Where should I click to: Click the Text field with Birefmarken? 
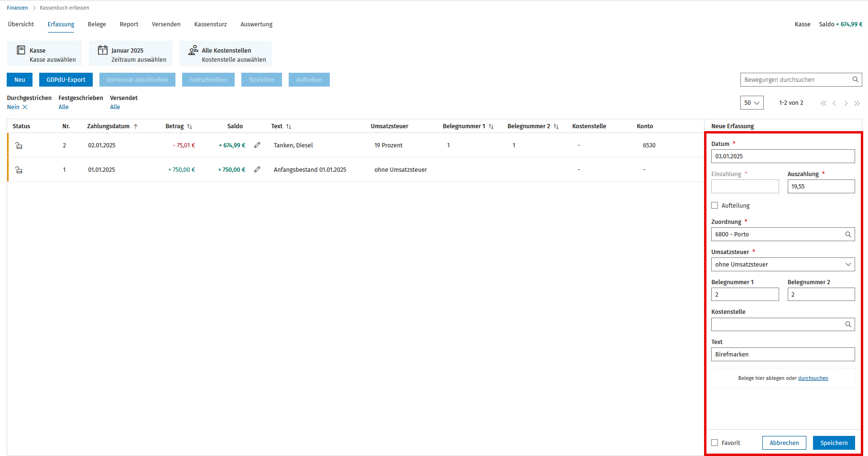[783, 355]
